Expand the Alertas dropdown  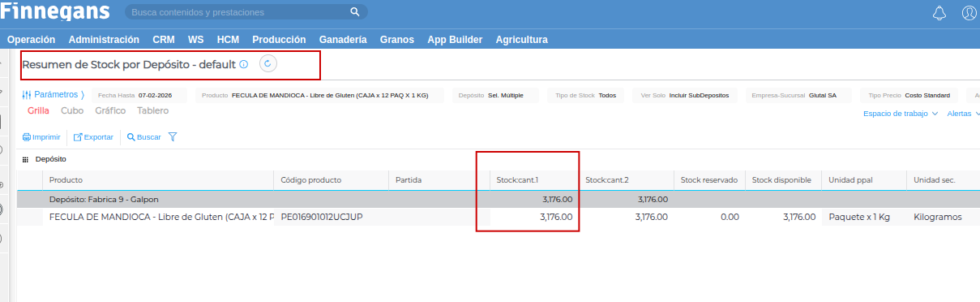tap(963, 114)
